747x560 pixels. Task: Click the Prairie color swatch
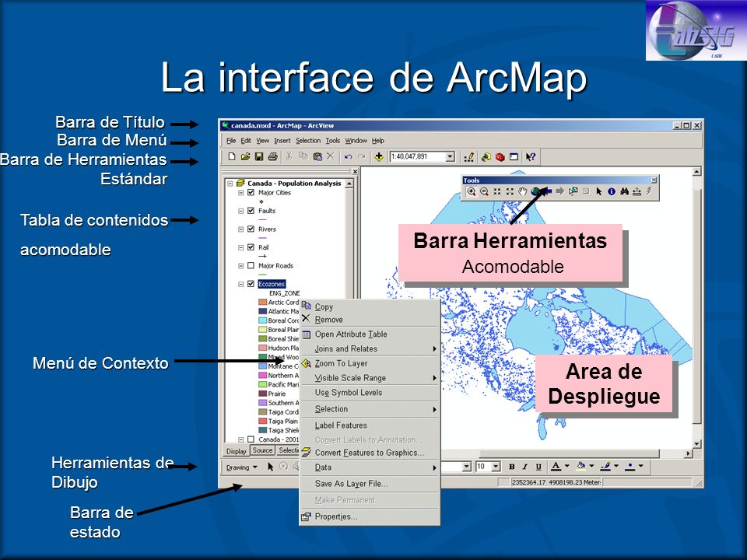262,394
